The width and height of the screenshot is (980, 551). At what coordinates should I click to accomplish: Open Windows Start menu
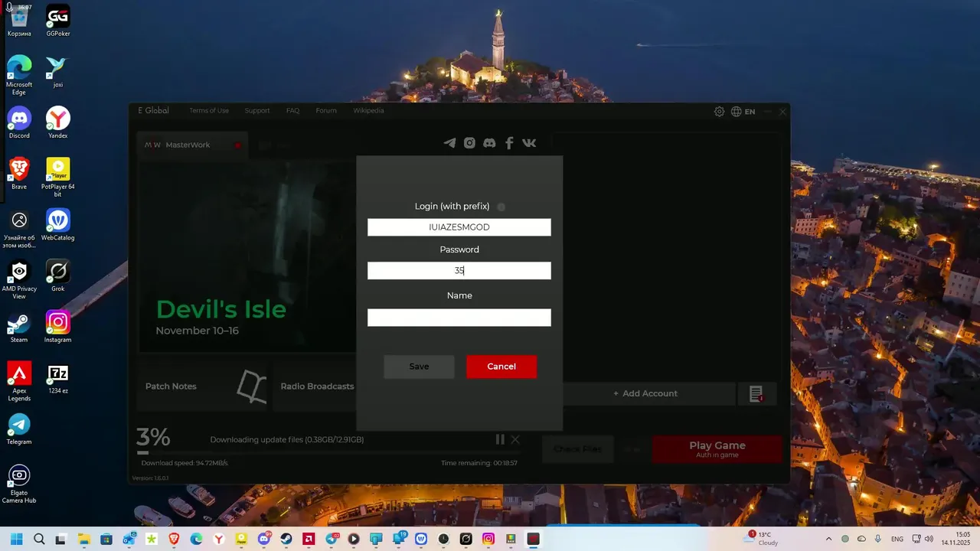pyautogui.click(x=16, y=539)
